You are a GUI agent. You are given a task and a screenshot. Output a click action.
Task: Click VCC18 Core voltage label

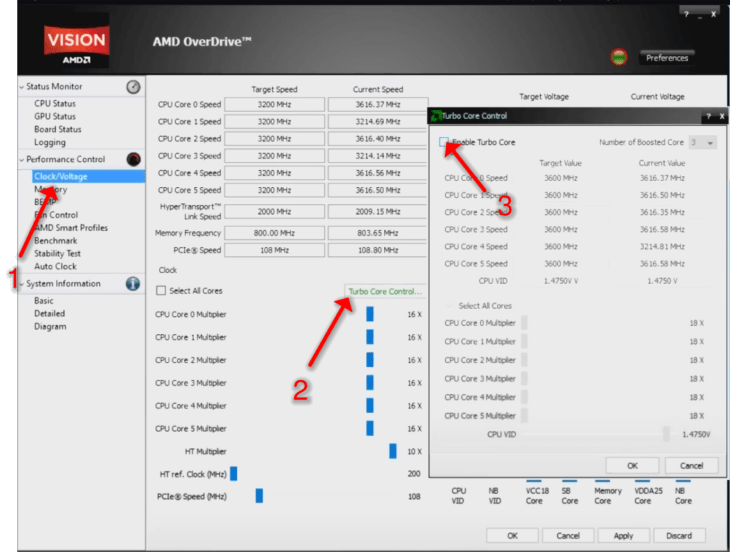click(x=537, y=496)
